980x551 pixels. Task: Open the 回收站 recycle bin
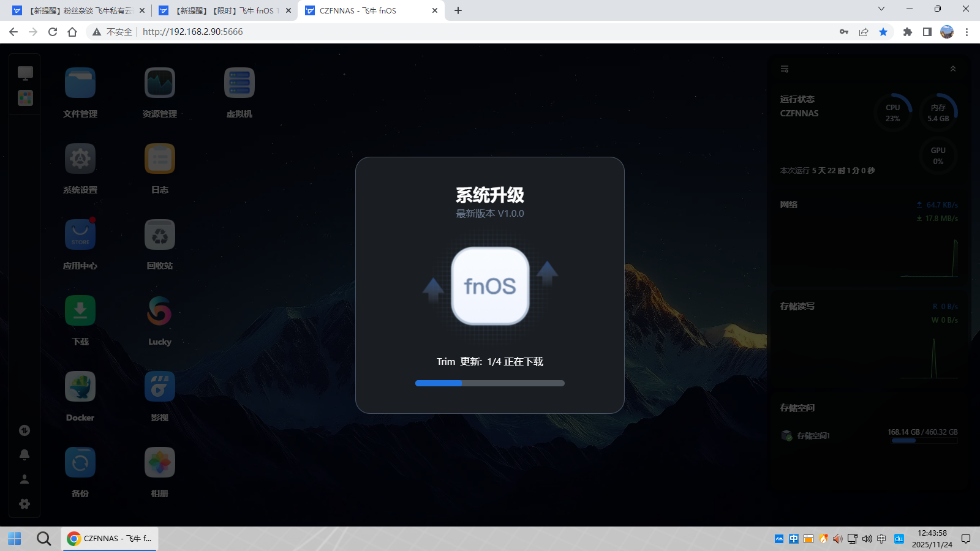pos(159,234)
